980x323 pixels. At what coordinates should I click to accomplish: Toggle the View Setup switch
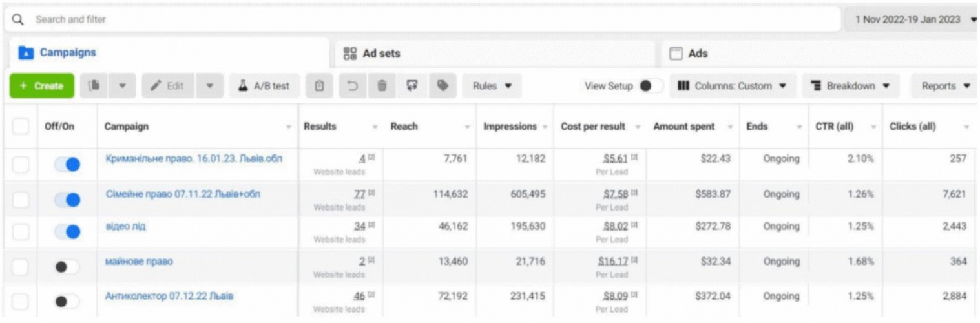[650, 86]
